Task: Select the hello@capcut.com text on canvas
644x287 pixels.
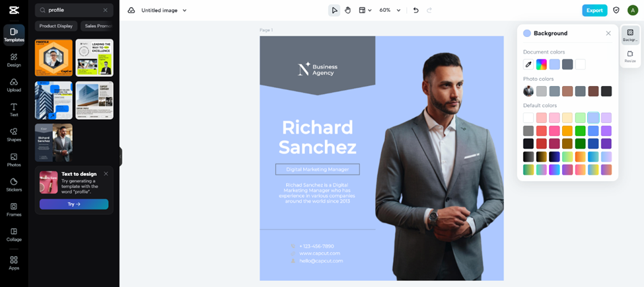Action: tap(321, 261)
